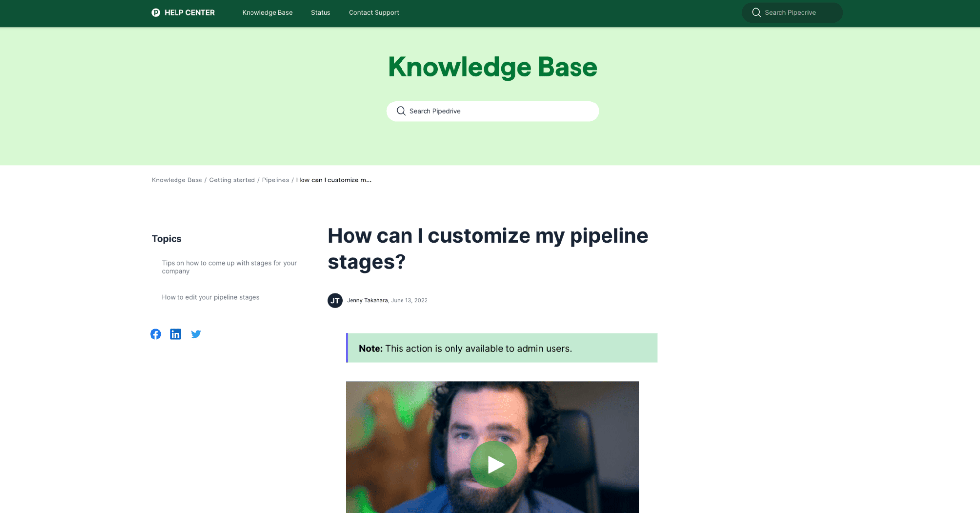The image size is (980, 513).
Task: Play the pipeline customization video
Action: click(x=494, y=464)
